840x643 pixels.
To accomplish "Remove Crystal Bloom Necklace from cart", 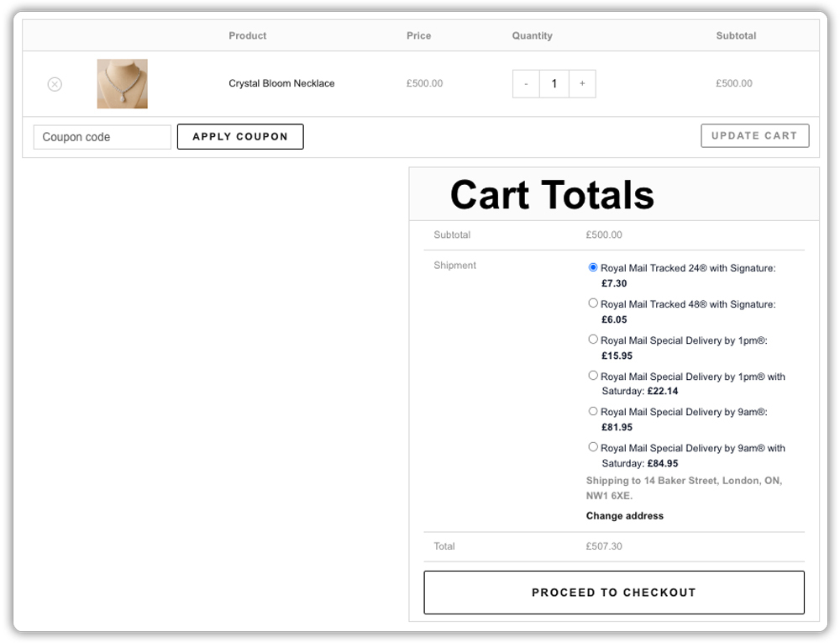I will pos(55,84).
